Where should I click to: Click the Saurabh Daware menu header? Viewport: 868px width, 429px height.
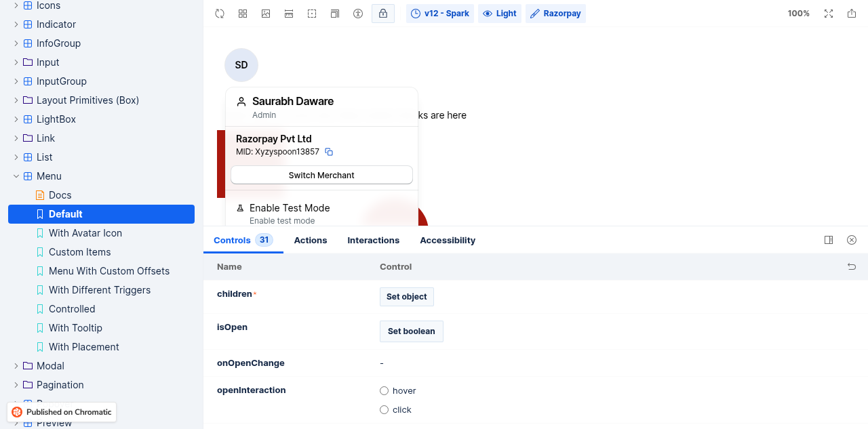click(321, 107)
